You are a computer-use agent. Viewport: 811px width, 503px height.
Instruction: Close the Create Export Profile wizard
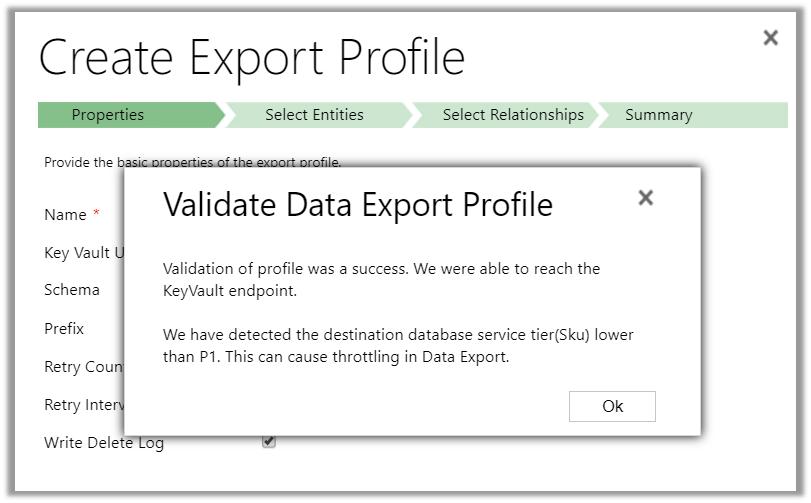click(770, 38)
